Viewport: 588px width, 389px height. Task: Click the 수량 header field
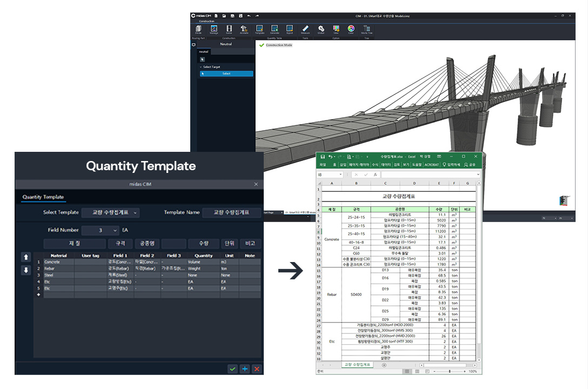[x=204, y=244]
